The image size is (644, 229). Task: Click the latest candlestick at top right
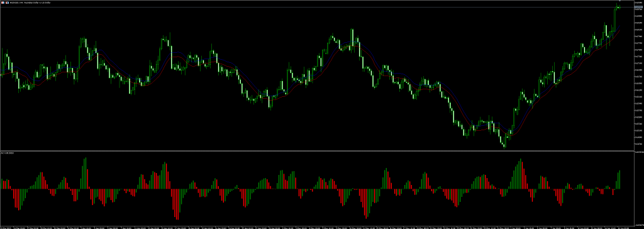click(x=619, y=8)
